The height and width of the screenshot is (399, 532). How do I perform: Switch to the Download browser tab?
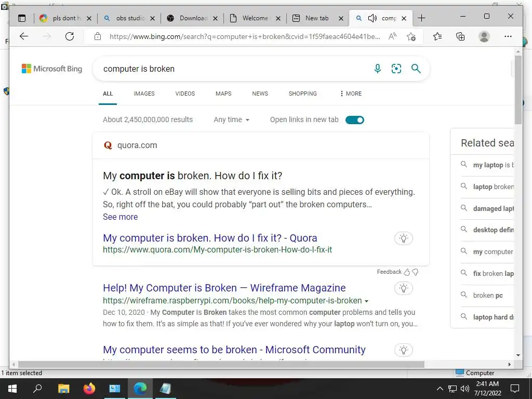coord(192,18)
